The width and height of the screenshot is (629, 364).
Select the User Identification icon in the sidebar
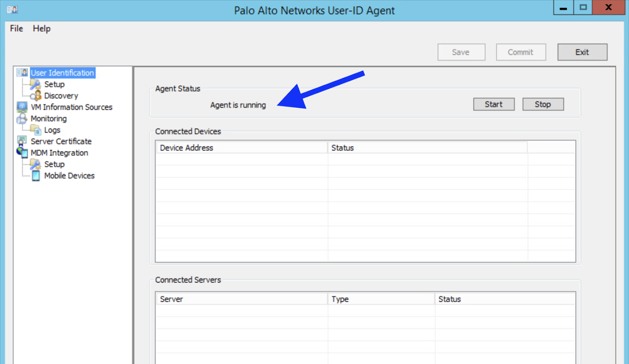[x=22, y=72]
